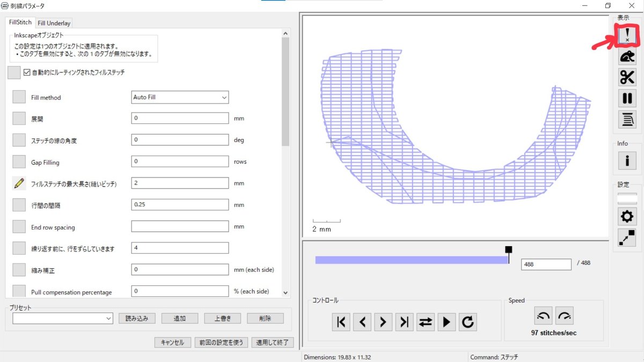Toggle 自動的にルーティングされたフィルステッチ checkbox
This screenshot has width=644, height=362.
[27, 72]
